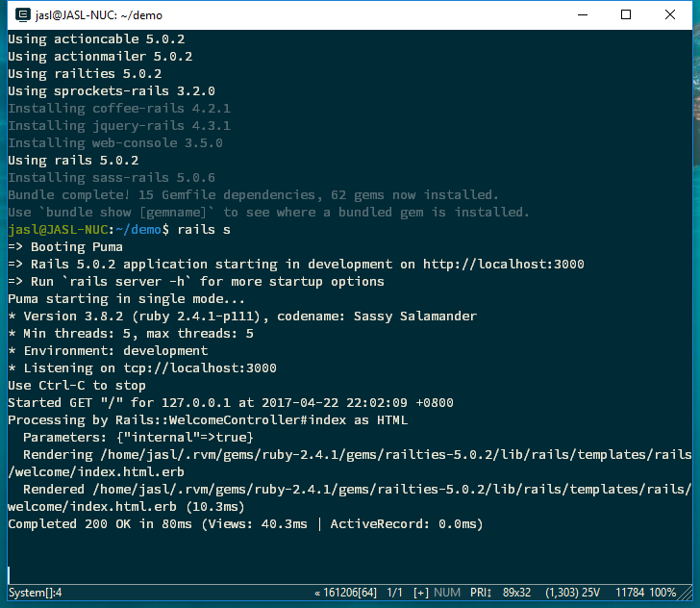This screenshot has width=700, height=608.
Task: Maximize the terminal window
Action: 626,14
